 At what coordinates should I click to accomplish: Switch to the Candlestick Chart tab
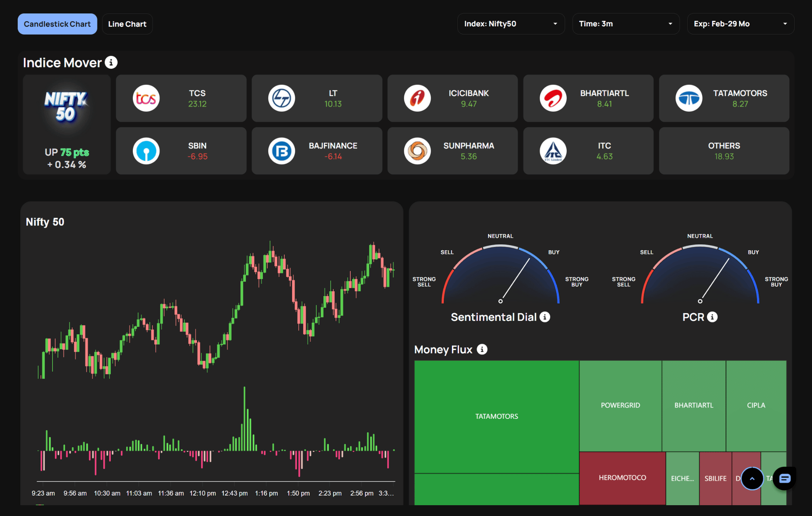pyautogui.click(x=57, y=24)
